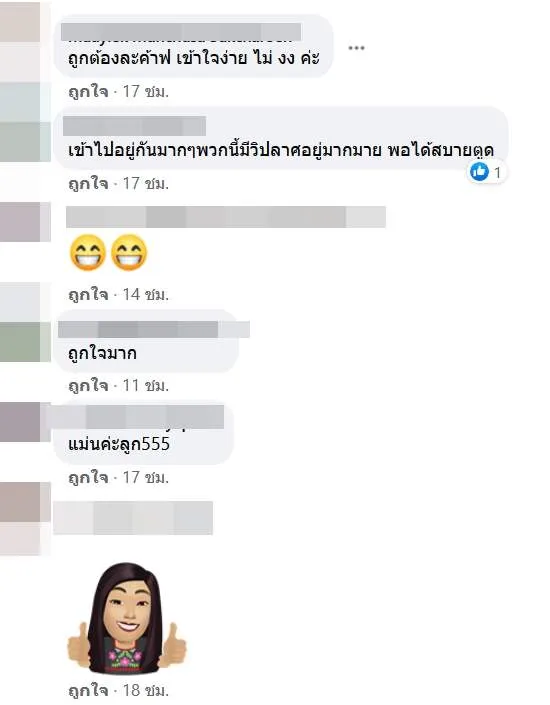
Task: Like the 'แม่นค่ะลูก555' comment
Action: 88,477
